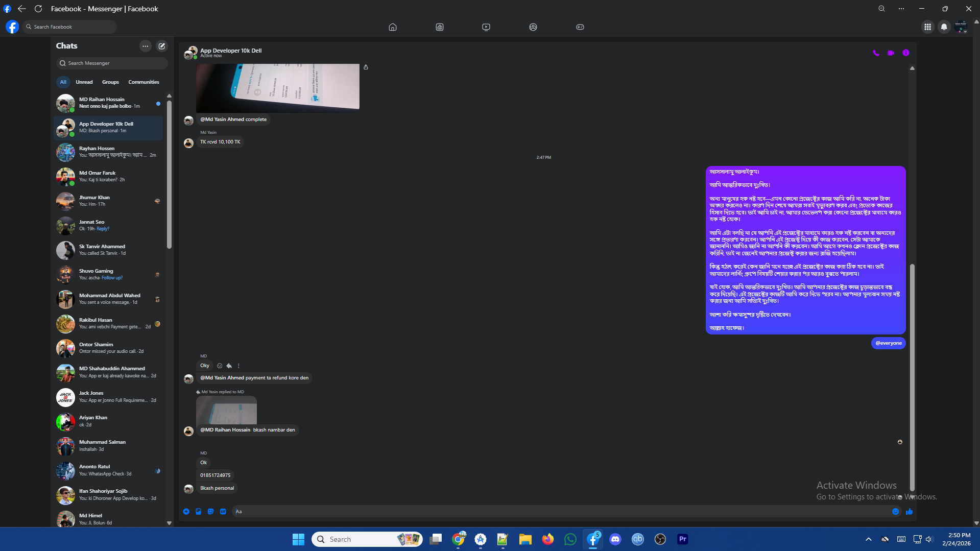This screenshot has height=551, width=980.
Task: Click the compose new message icon
Action: click(x=162, y=46)
